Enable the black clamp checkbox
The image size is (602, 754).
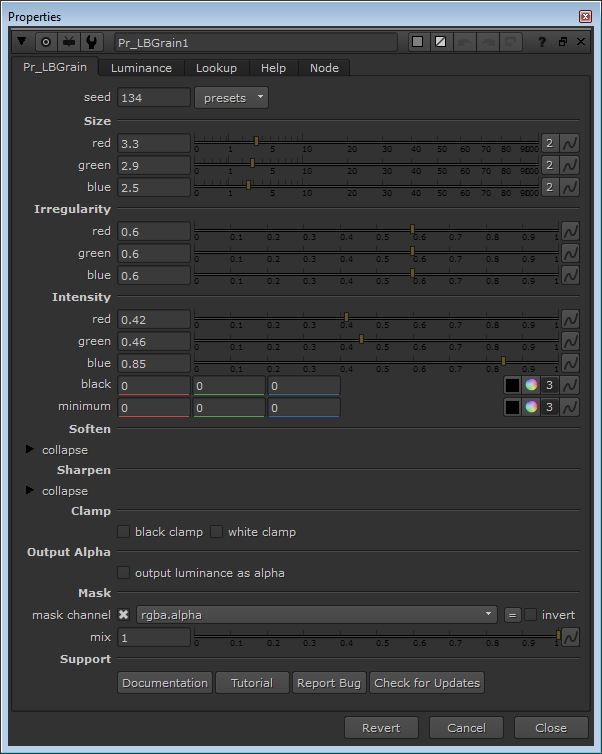tap(124, 532)
